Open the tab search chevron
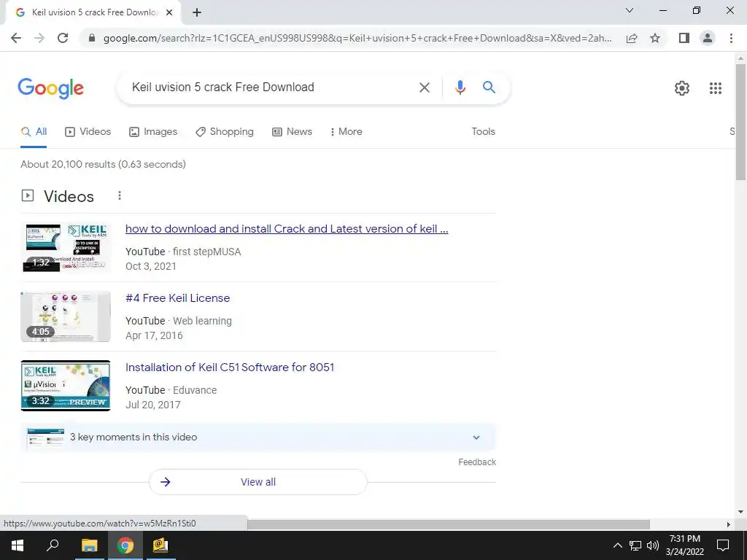The height and width of the screenshot is (560, 747). point(630,10)
